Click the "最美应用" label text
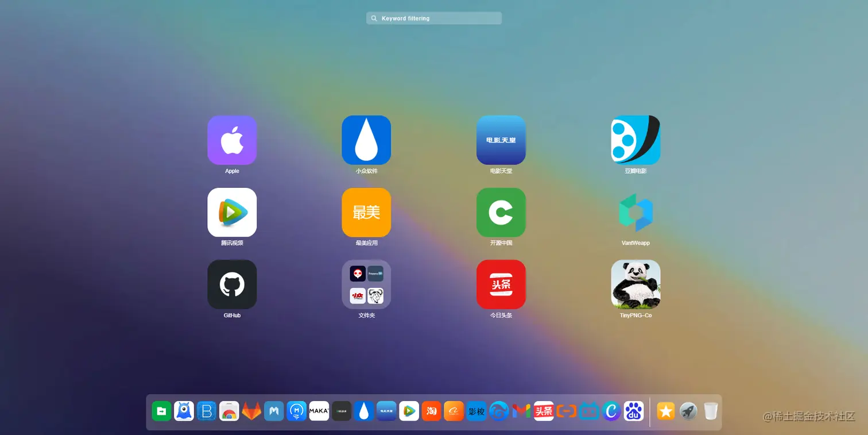Viewport: 868px width, 435px height. coord(366,243)
